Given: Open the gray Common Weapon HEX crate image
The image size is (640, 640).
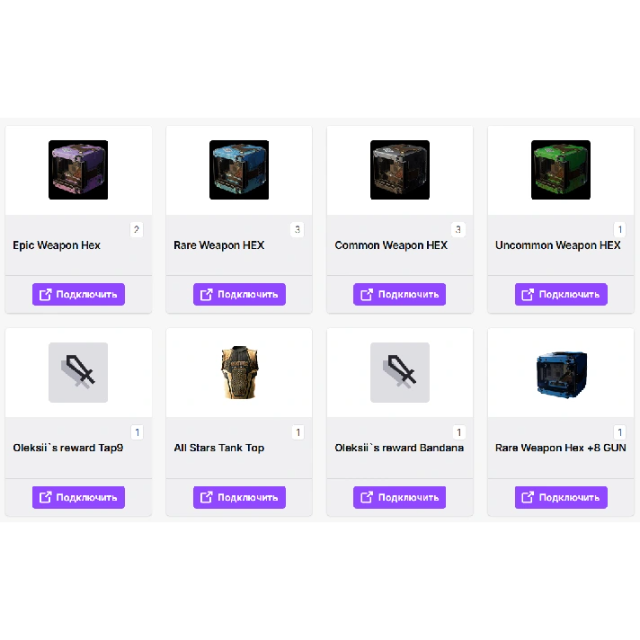Looking at the screenshot, I should pos(400,170).
